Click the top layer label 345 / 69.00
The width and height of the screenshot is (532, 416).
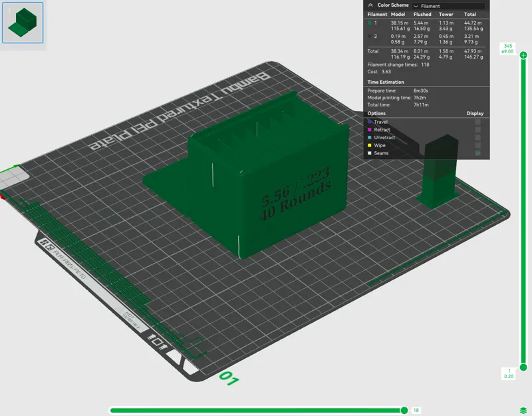click(x=507, y=49)
